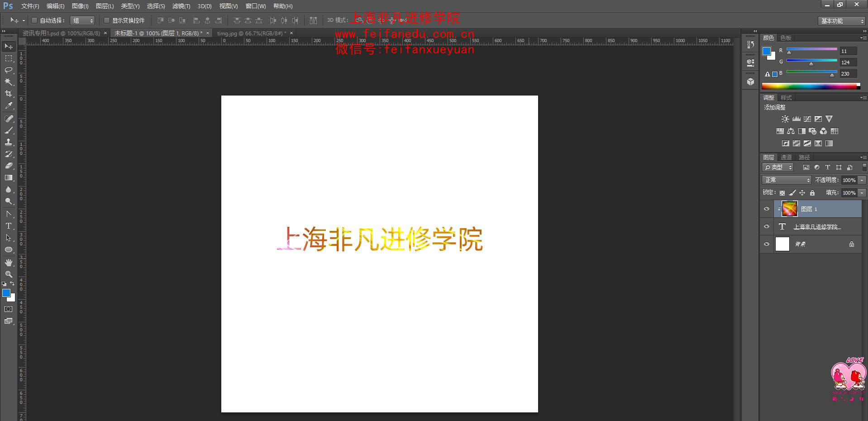Select the Path Selection tool

[x=9, y=238]
